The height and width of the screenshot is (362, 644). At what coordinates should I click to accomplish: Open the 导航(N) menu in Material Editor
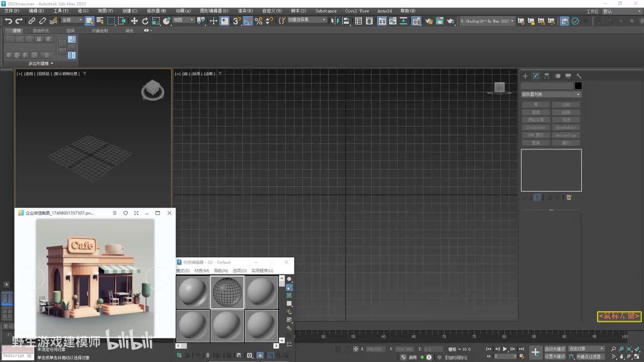221,270
